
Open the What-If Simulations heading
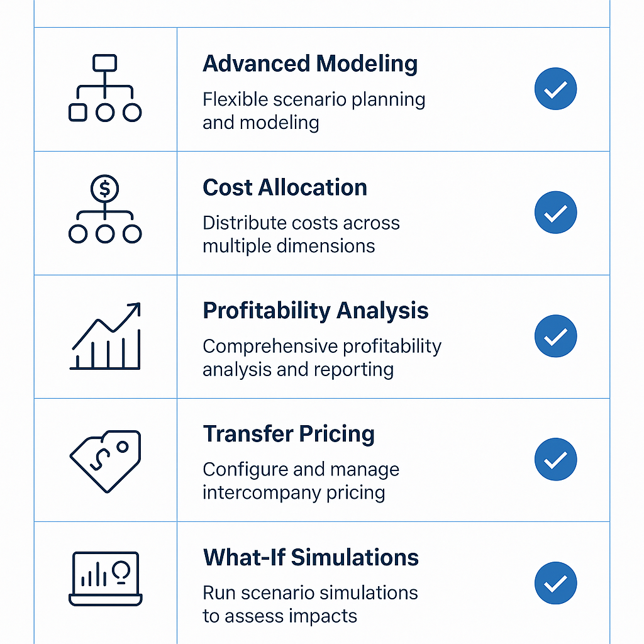click(311, 557)
